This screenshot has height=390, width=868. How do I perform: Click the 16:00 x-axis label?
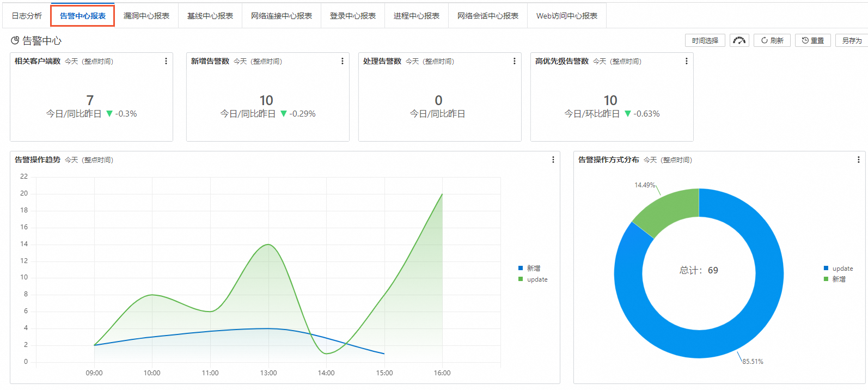coord(442,373)
